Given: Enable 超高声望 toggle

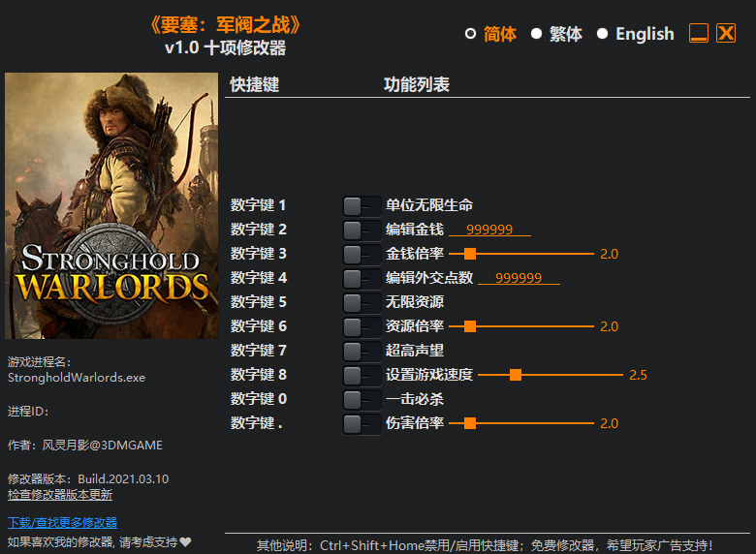Looking at the screenshot, I should [x=362, y=352].
